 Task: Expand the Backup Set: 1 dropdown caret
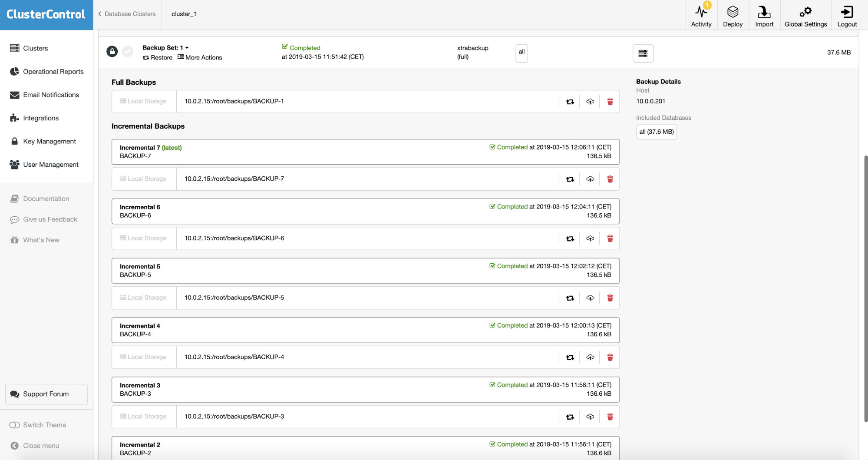pyautogui.click(x=187, y=48)
